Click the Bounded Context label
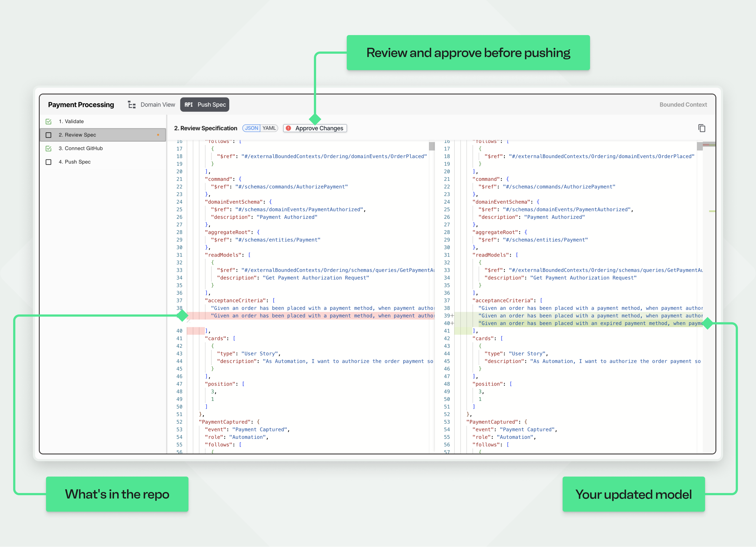Screen dimensions: 756x547 [683, 105]
